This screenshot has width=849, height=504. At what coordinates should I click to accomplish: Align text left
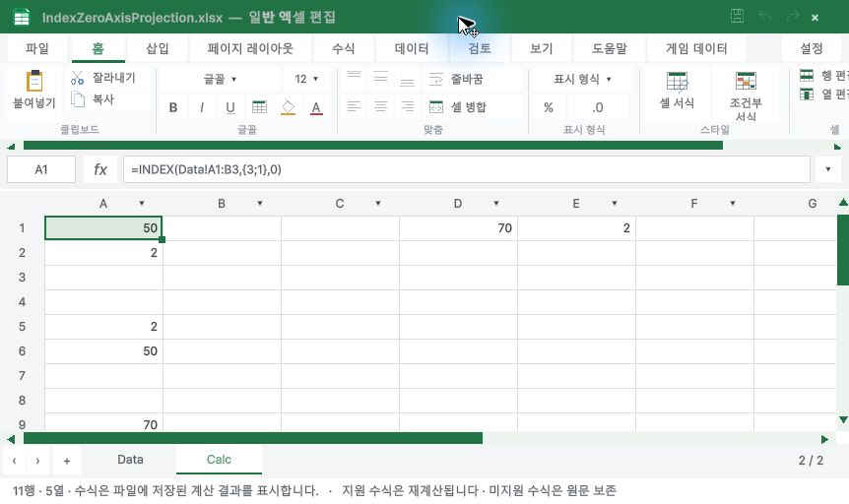click(x=355, y=106)
